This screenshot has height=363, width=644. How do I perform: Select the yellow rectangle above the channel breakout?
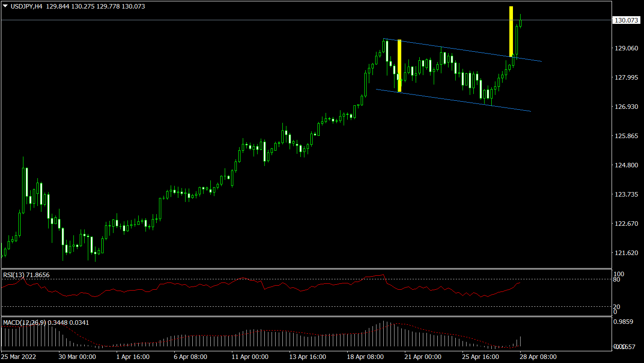[511, 31]
